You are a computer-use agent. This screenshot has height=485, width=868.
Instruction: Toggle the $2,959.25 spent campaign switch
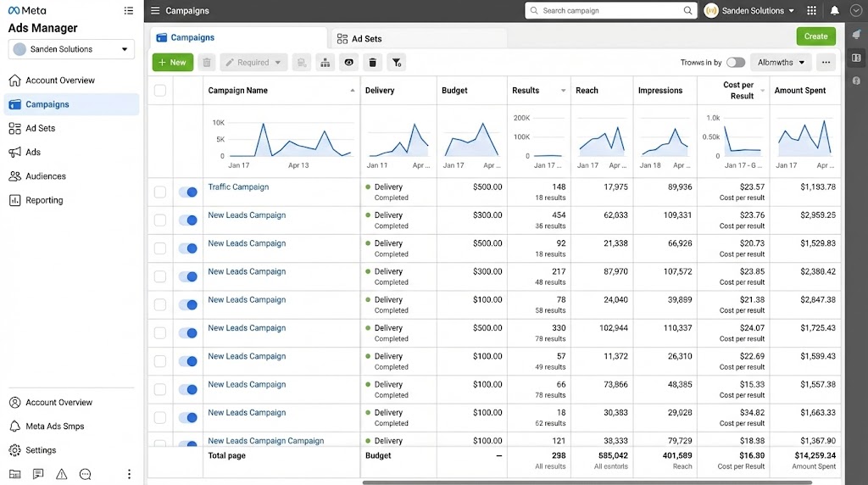[188, 220]
